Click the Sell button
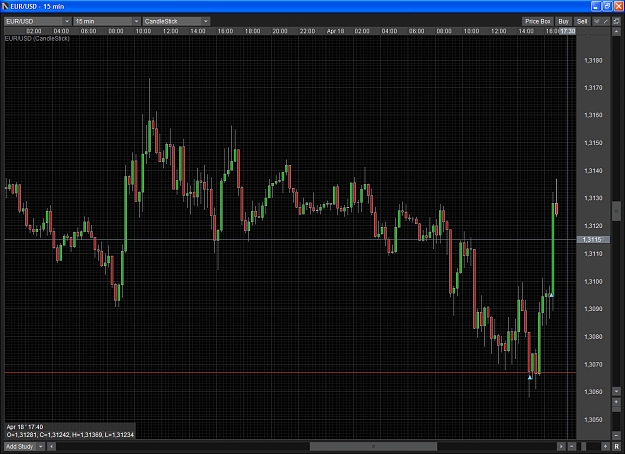625x454 pixels. click(582, 22)
